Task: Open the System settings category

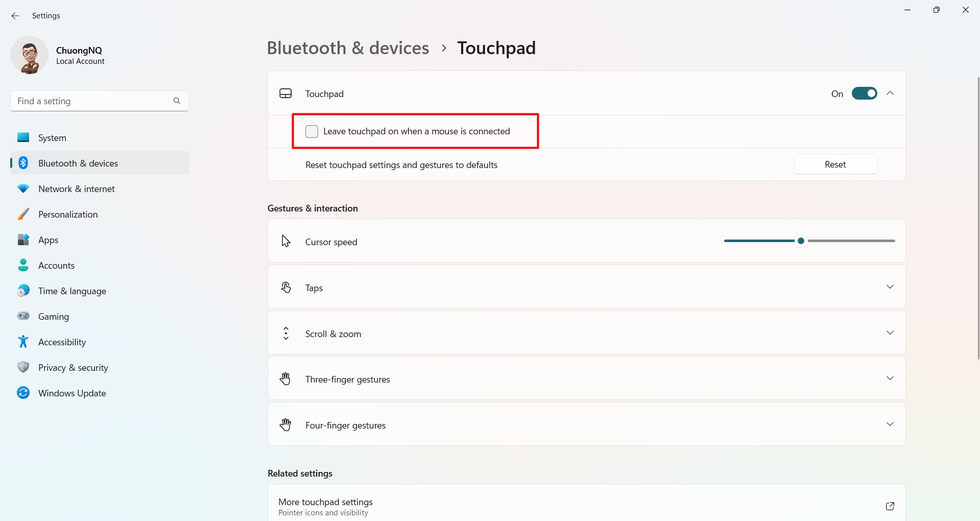Action: tap(52, 138)
